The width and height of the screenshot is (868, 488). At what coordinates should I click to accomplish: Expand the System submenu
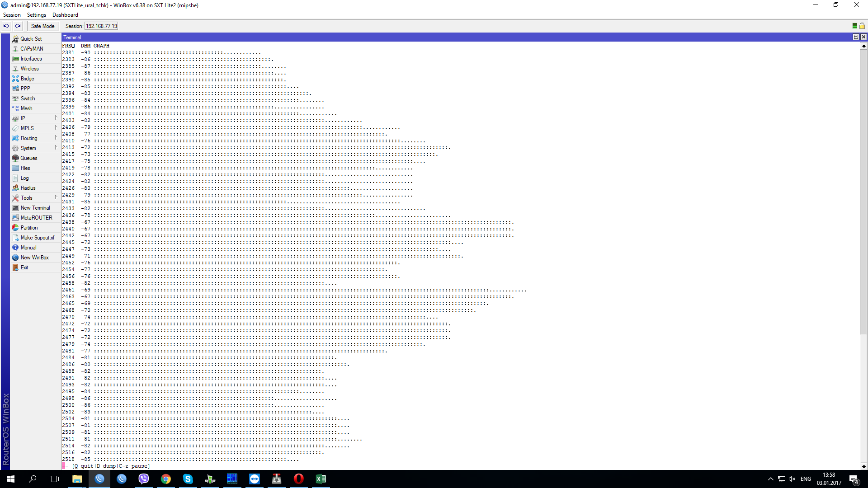tap(28, 148)
